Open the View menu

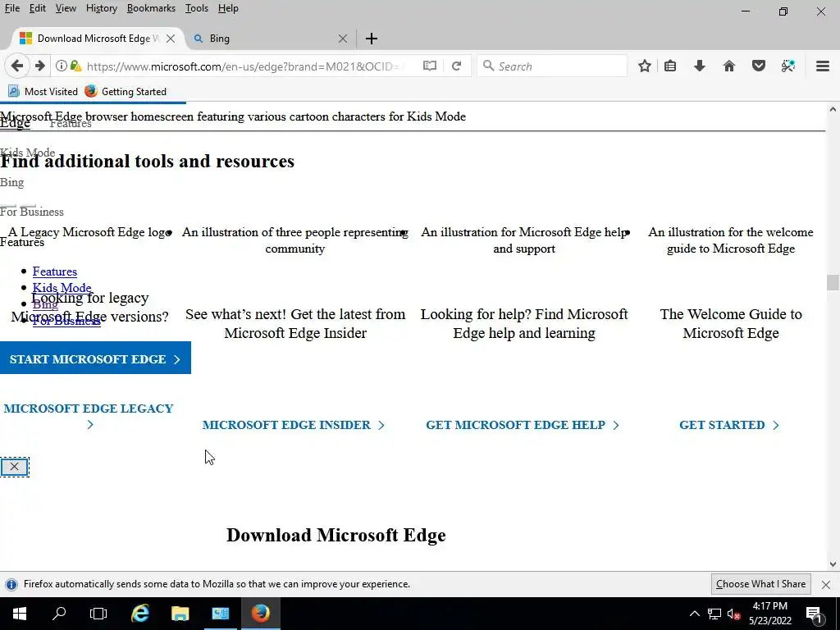click(66, 8)
